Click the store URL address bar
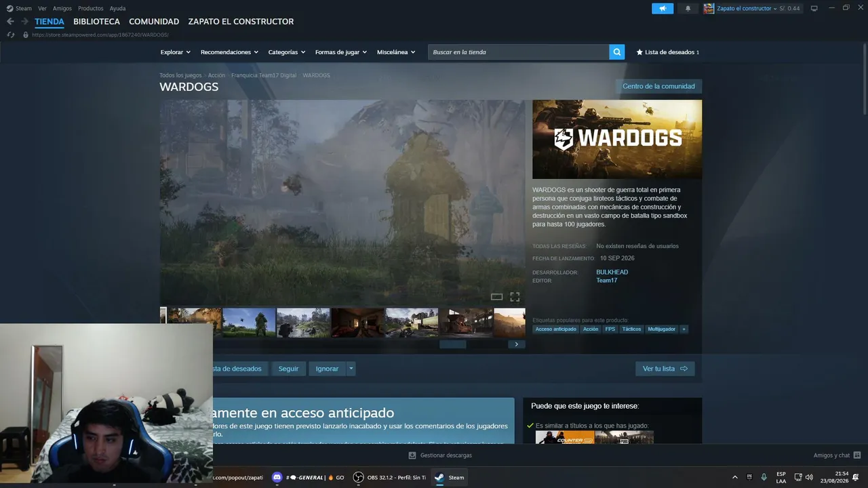The image size is (868, 488). [x=100, y=35]
